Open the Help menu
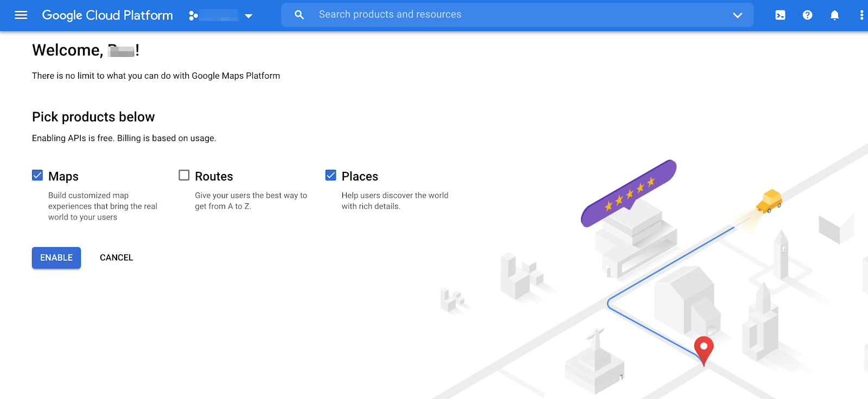The height and width of the screenshot is (399, 868). tap(807, 15)
